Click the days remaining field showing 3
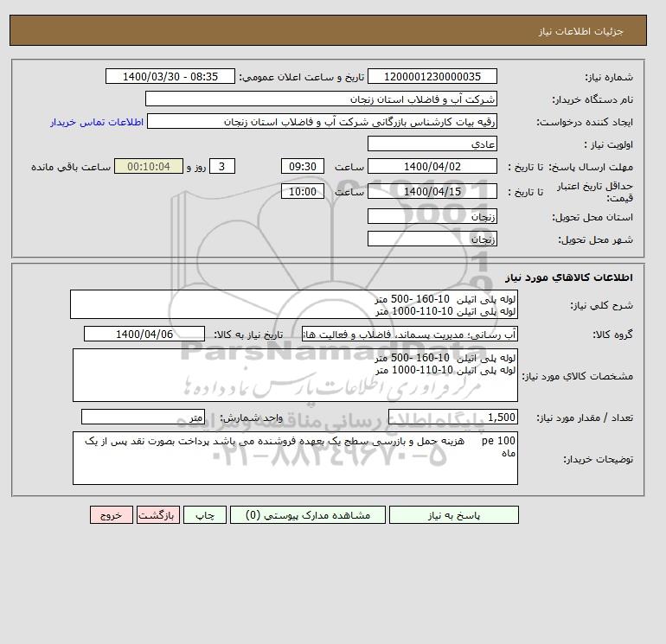Viewport: 666px width, 644px height. [x=222, y=167]
